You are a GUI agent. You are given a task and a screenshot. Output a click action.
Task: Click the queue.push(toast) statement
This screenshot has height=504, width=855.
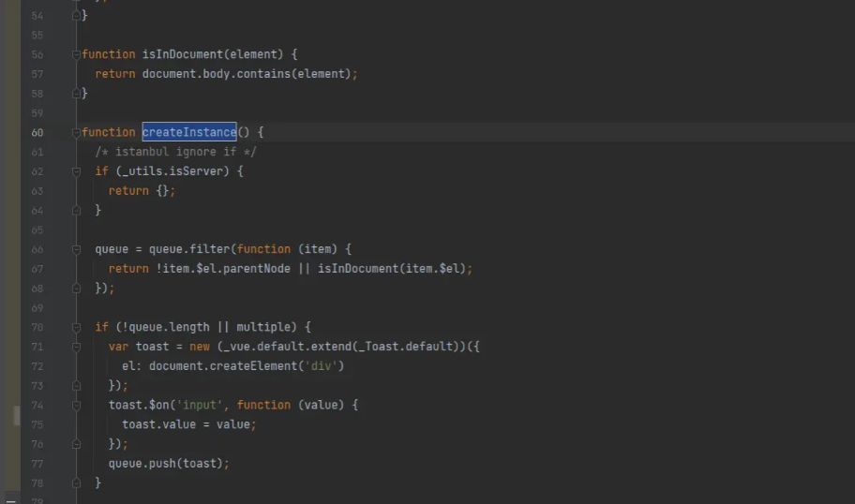[x=169, y=463]
